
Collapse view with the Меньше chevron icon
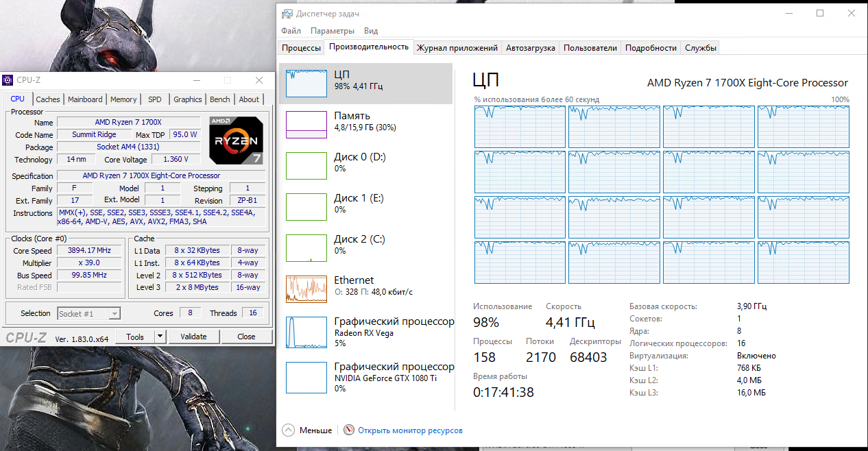288,430
